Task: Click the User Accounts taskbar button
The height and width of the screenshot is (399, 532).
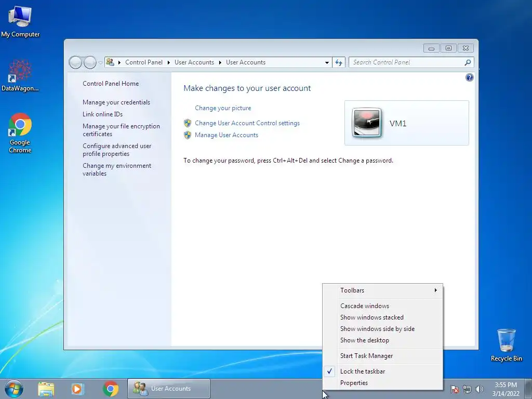Action: coord(169,389)
